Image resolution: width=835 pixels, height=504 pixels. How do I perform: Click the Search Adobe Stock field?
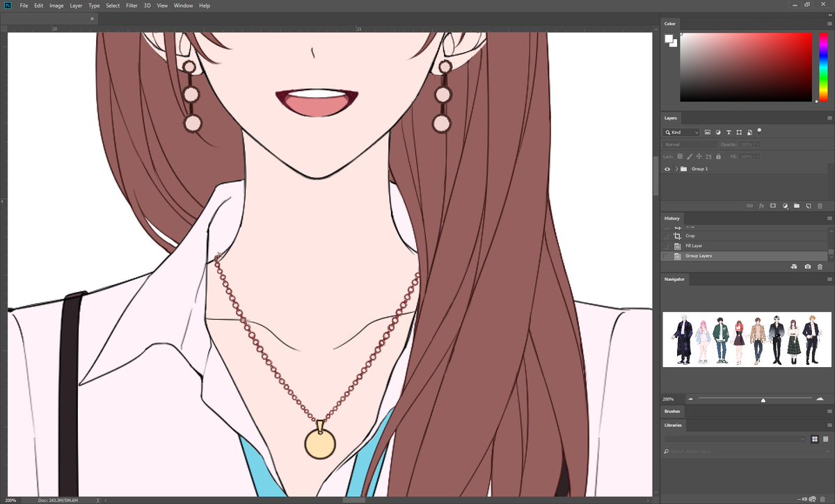point(746,452)
